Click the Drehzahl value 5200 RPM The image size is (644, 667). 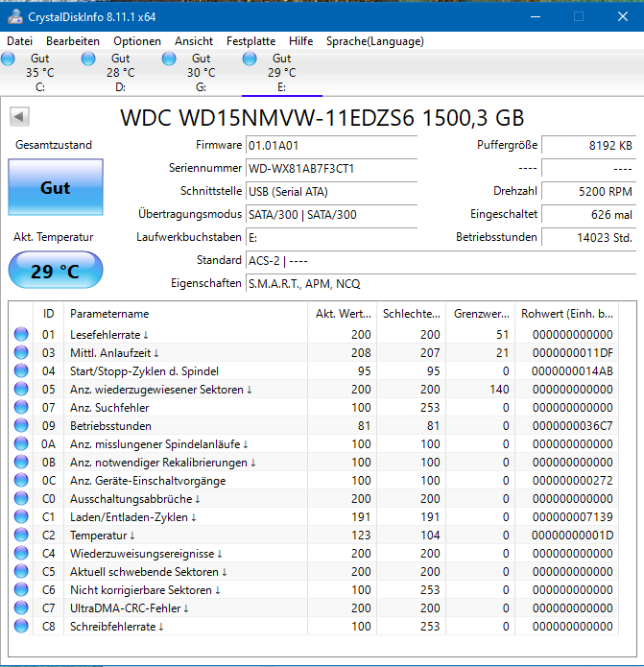589,191
